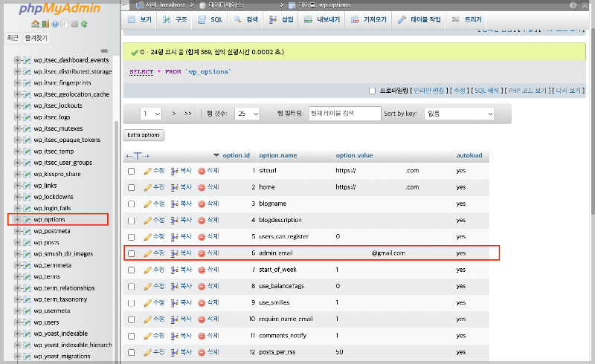Viewport: 595px width, 364px height.
Task: Delete the use_smilies row
Action: click(209, 303)
